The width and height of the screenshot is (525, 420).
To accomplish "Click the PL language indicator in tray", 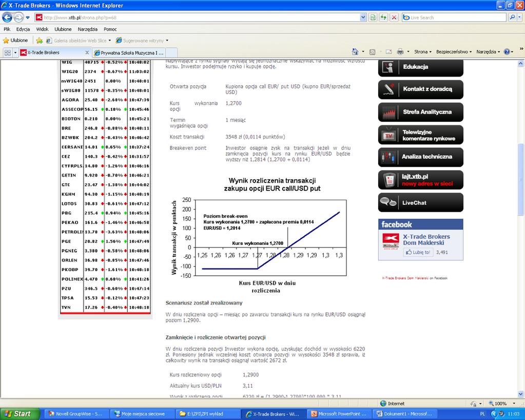I will click(482, 414).
